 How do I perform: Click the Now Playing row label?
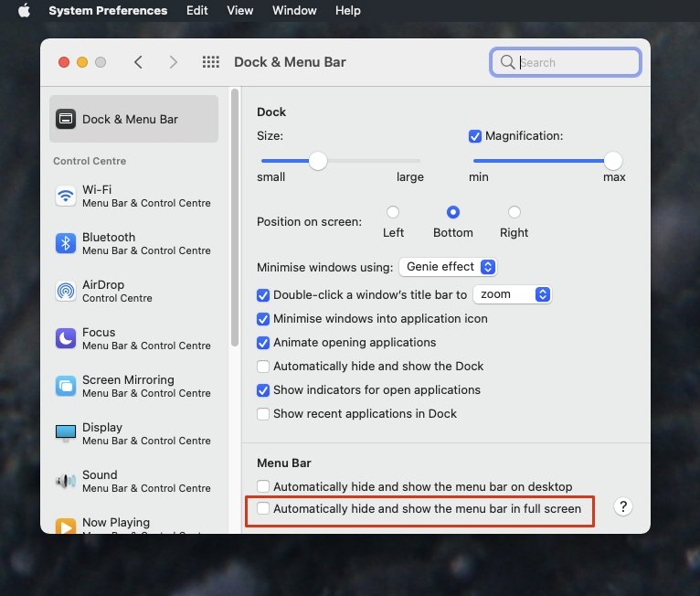coord(116,522)
